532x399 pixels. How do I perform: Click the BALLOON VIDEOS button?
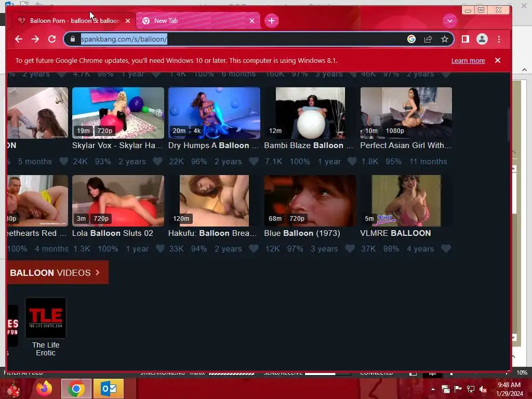58,272
